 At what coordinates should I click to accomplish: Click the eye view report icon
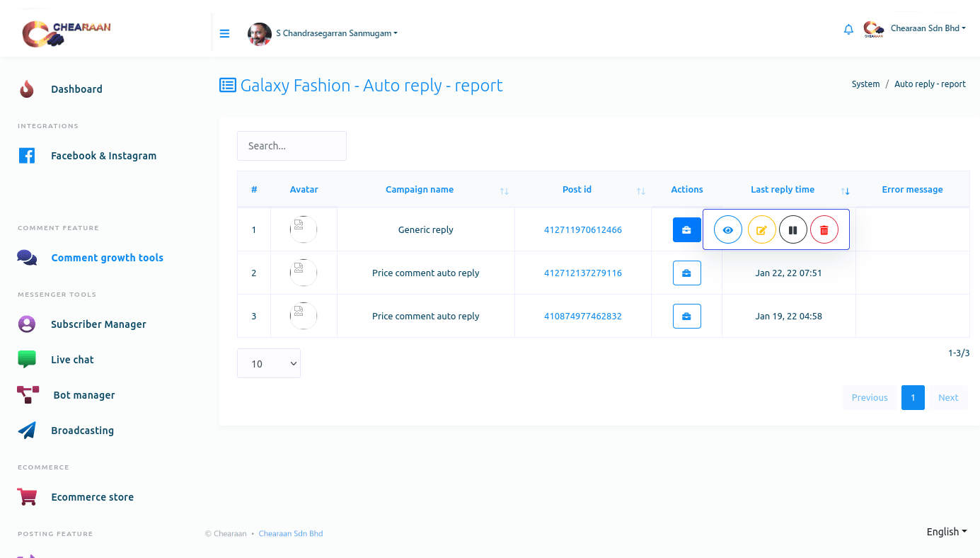tap(727, 230)
